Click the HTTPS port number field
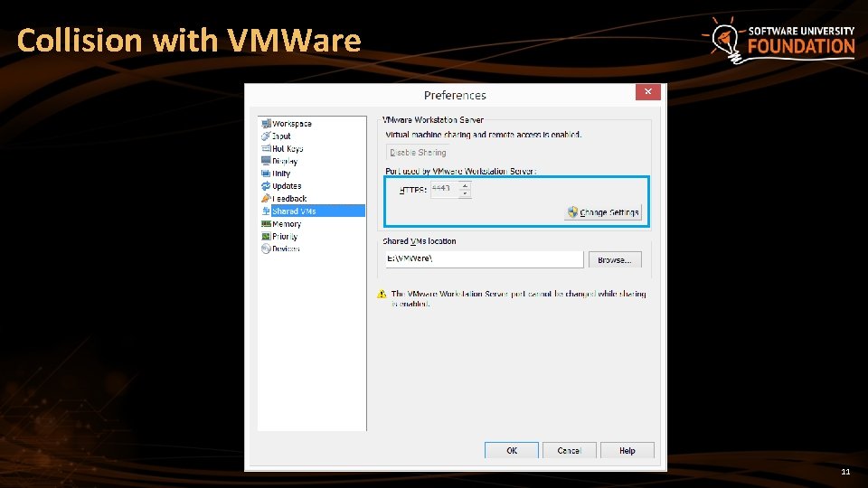Screen dimensions: 868x488 445,189
